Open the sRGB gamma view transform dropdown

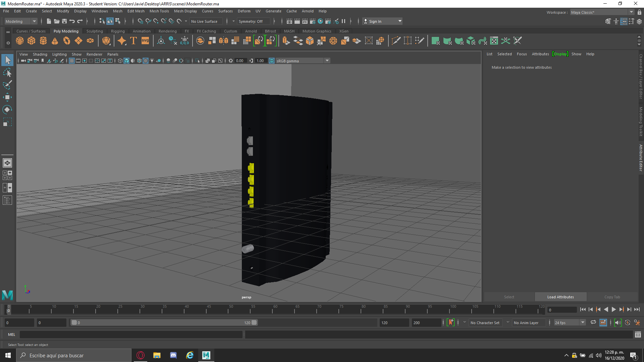(x=327, y=61)
